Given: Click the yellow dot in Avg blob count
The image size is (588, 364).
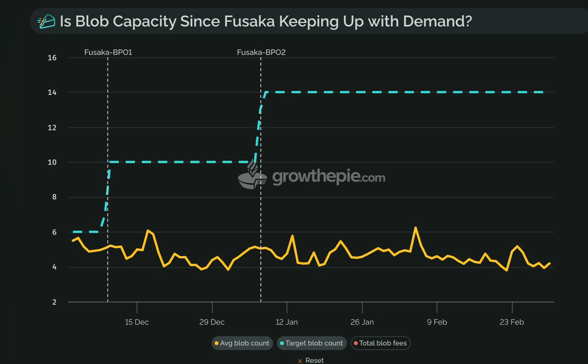Looking at the screenshot, I should point(216,343).
